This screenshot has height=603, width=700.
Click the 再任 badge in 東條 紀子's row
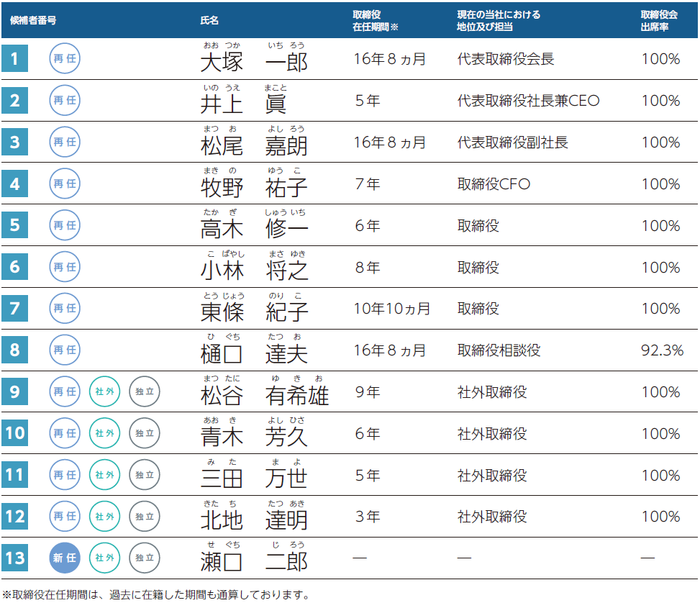[65, 308]
